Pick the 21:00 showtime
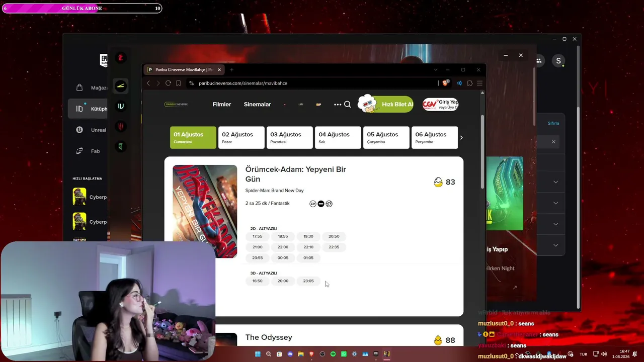The width and height of the screenshot is (644, 362). click(258, 247)
